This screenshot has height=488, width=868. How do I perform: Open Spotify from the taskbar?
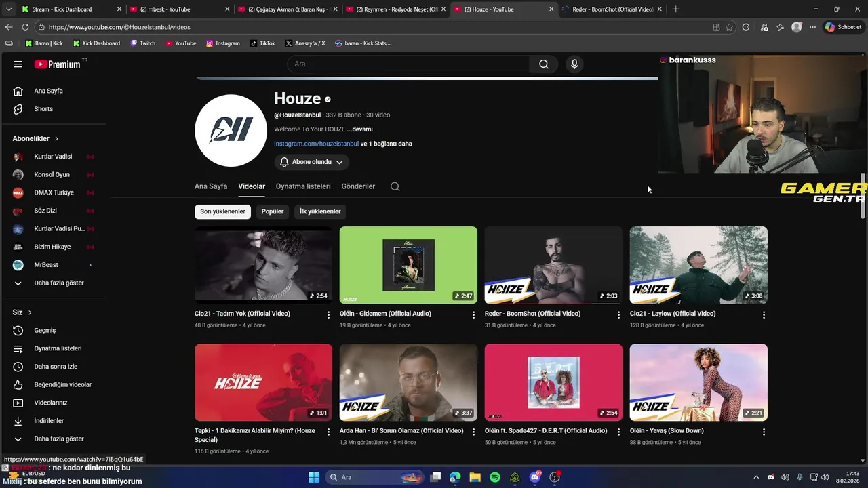[495, 477]
